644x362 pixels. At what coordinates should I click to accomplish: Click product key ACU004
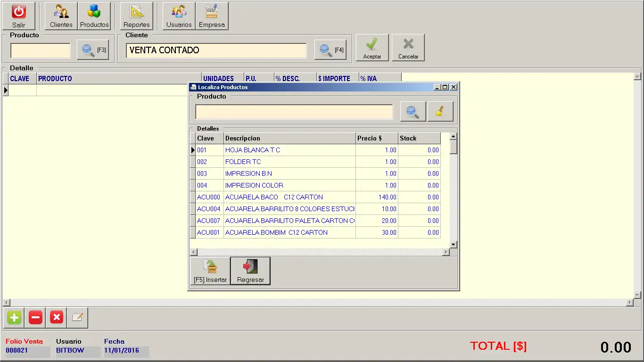(208, 209)
